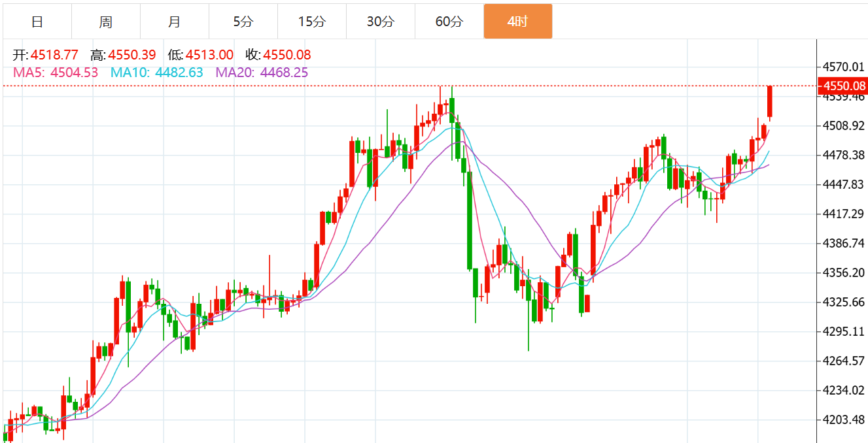The image size is (868, 443).
Task: Click the 开 opening price 4518.77 readout
Action: [46, 55]
